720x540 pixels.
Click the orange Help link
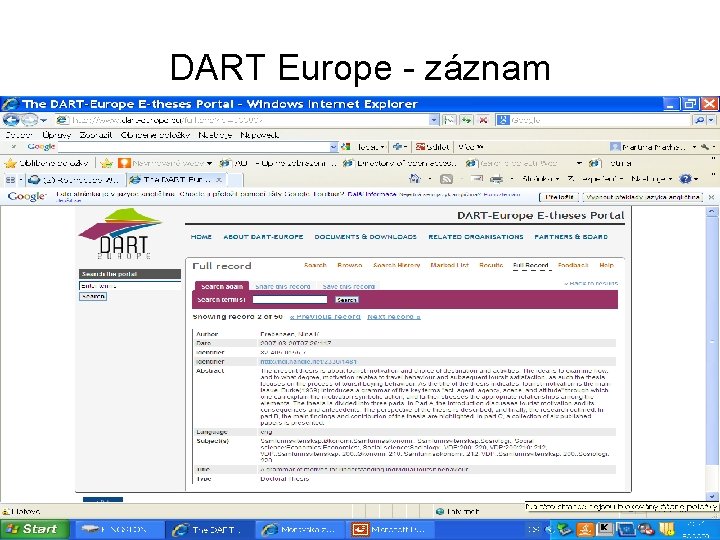click(607, 265)
